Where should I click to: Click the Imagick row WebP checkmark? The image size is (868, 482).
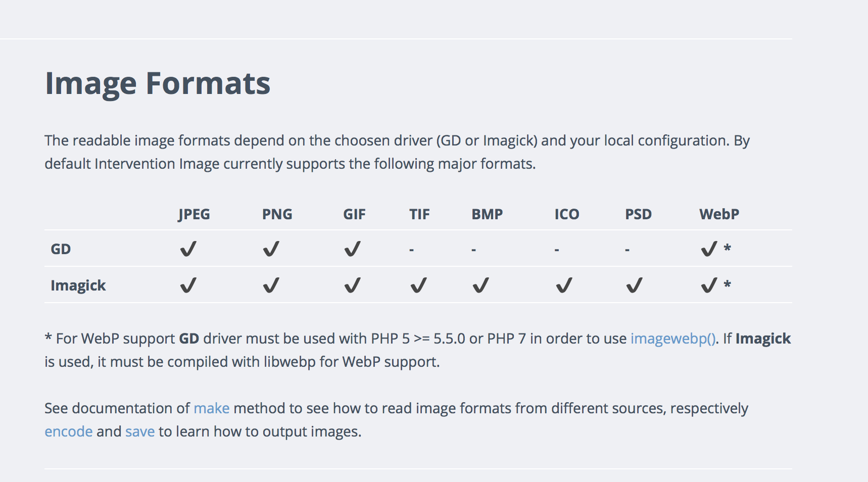pos(709,285)
